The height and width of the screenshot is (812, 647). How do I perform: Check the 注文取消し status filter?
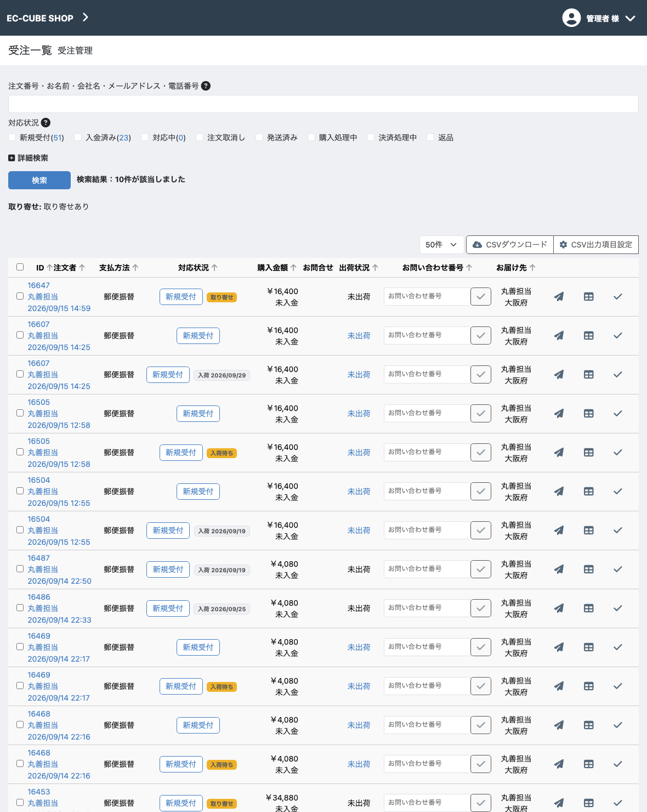click(x=200, y=137)
